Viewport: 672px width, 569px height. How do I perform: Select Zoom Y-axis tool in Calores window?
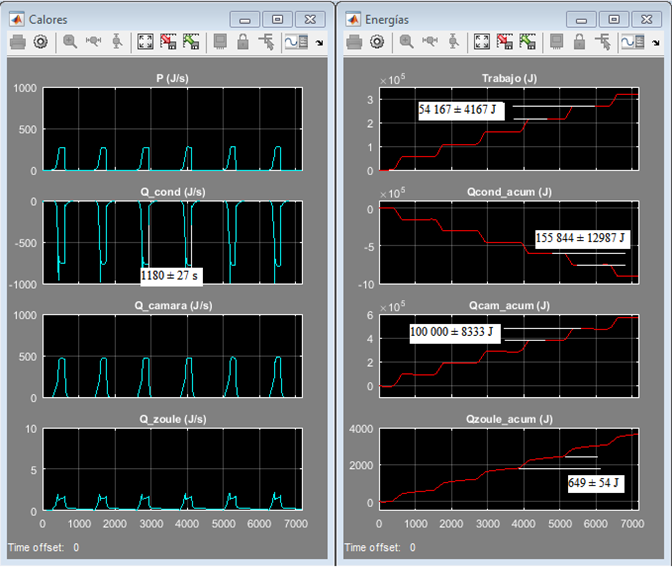coord(117,42)
